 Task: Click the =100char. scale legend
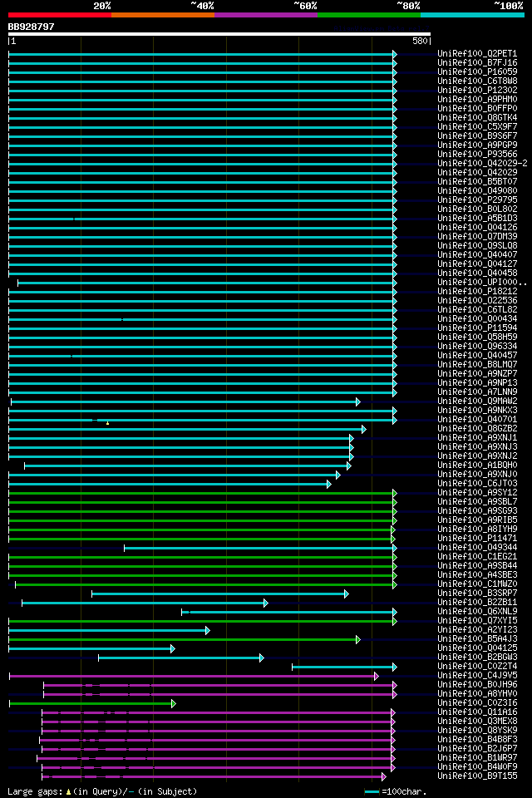[x=396, y=792]
